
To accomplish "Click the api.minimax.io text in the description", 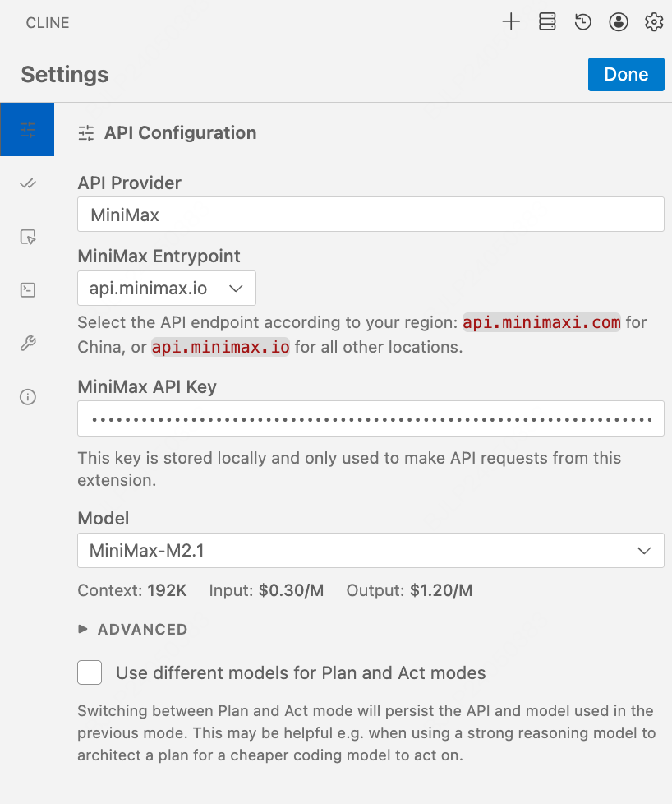I will pyautogui.click(x=220, y=347).
